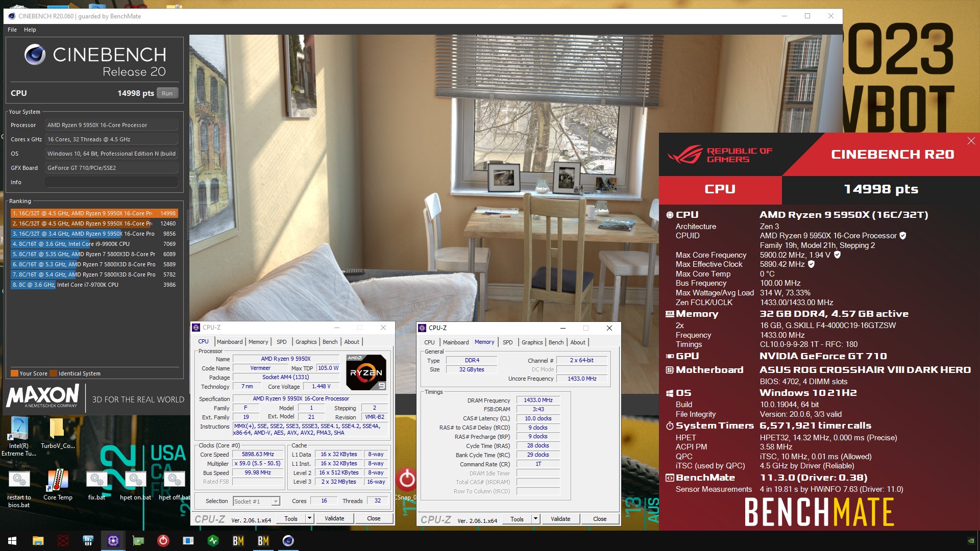Select About tab in left CPU-Z
The image size is (980, 551).
[x=352, y=342]
